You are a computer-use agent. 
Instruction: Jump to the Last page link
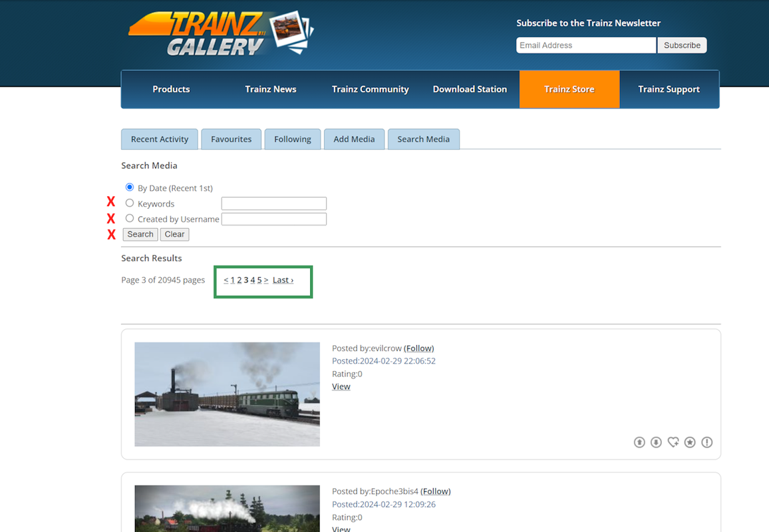(x=283, y=280)
